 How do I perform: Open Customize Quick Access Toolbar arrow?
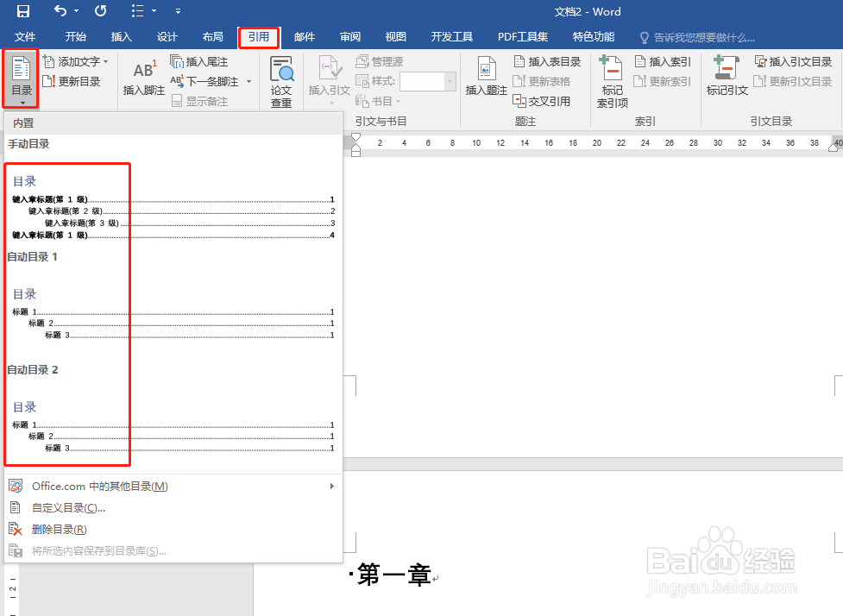pos(178,11)
